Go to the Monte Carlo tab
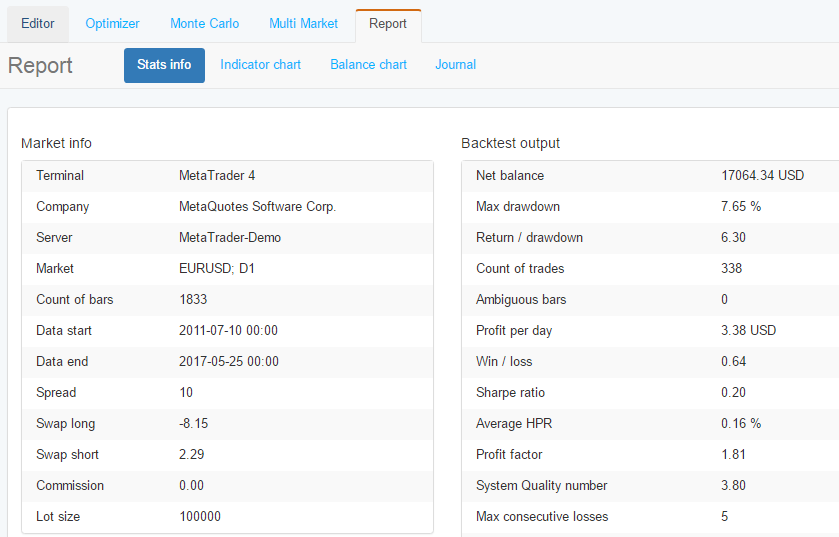Screen dimensions: 839x537 tap(204, 24)
